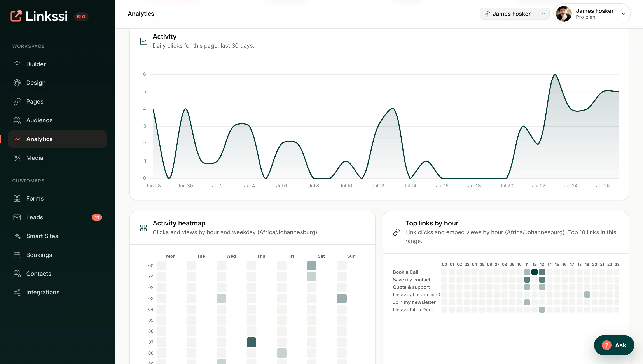Click the Design palette icon

click(x=17, y=83)
